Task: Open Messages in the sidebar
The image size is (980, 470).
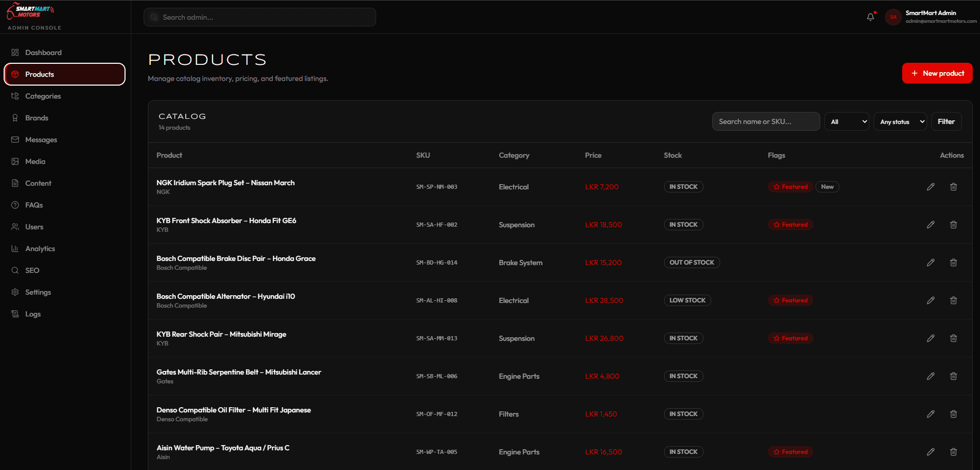Action: pyautogui.click(x=65, y=140)
